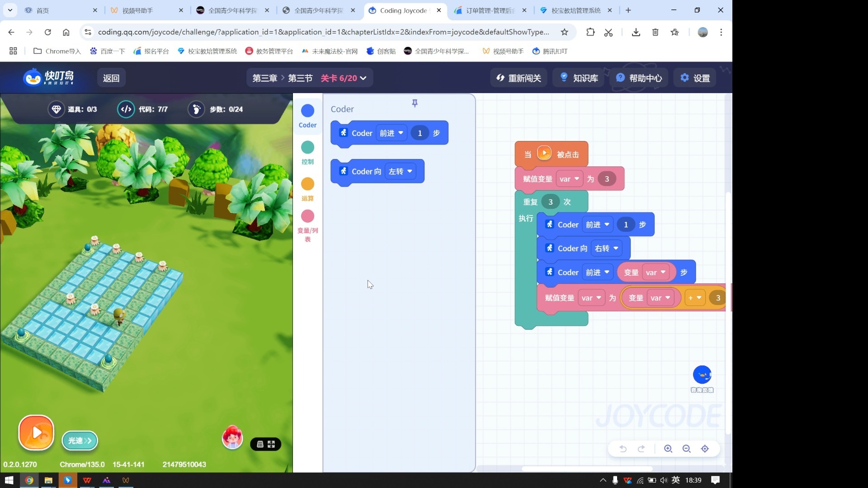Open the 右转 direction dropdown
This screenshot has width=868, height=488.
(607, 248)
